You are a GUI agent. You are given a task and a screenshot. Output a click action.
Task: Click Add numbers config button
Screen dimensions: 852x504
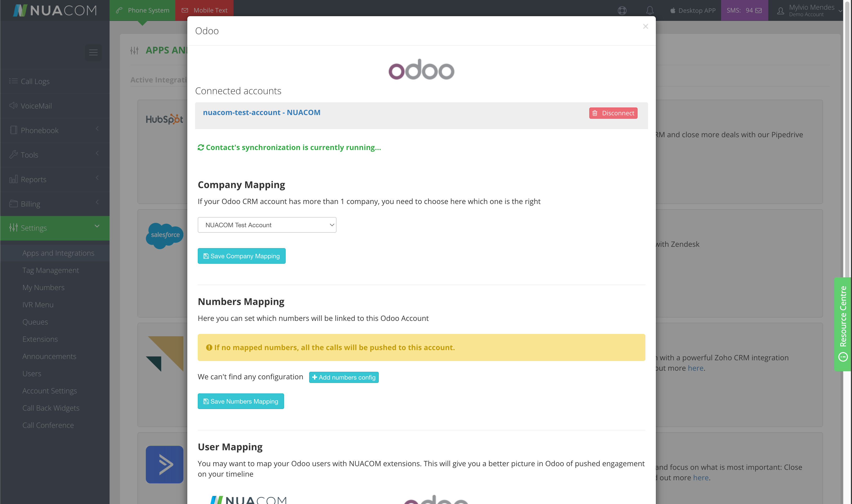pos(344,377)
